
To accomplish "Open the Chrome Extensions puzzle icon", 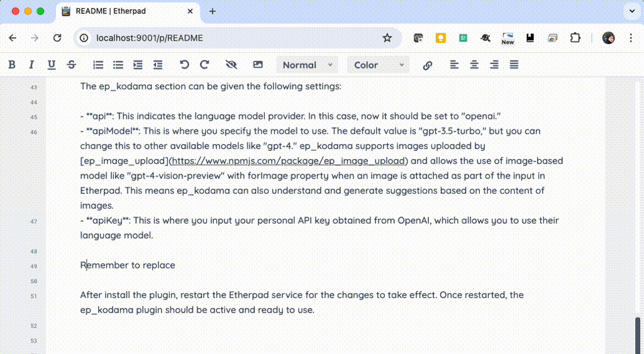I will tap(575, 38).
